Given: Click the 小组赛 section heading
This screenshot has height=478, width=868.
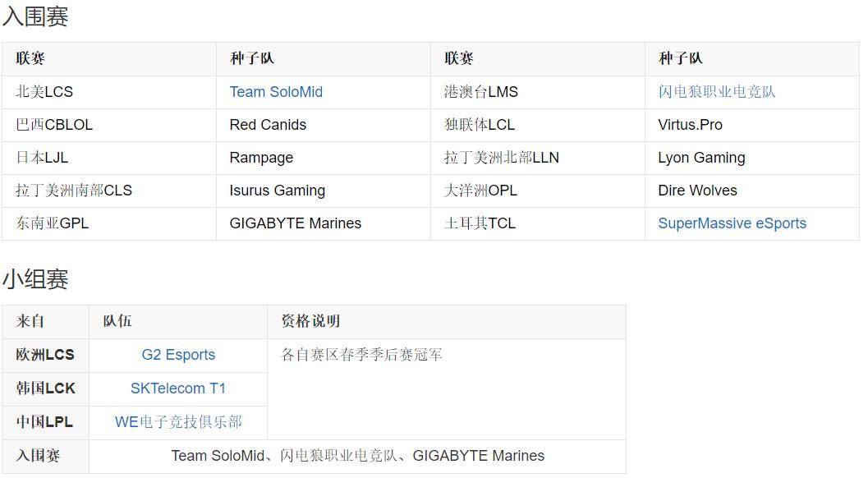Looking at the screenshot, I should coord(35,279).
